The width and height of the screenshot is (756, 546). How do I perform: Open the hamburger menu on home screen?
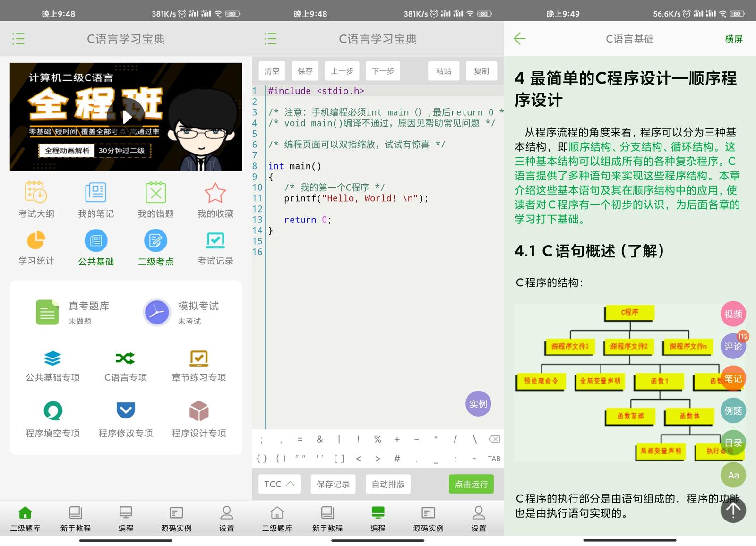18,39
